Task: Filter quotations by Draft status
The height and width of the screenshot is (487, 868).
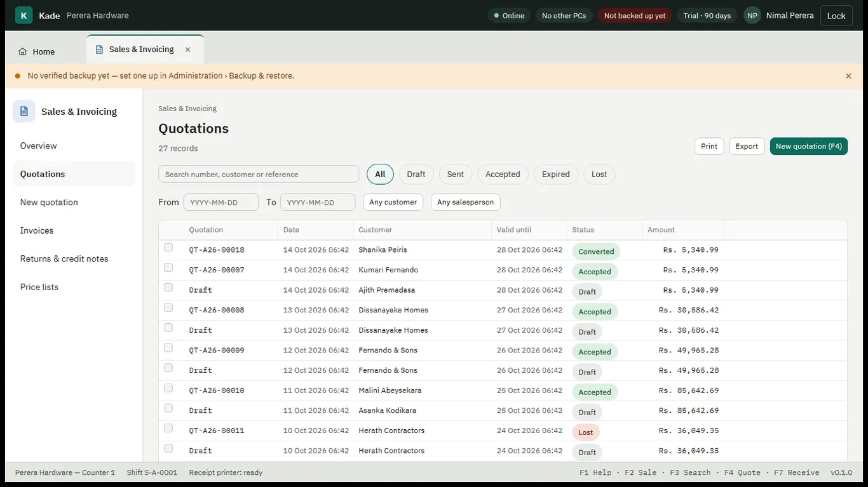Action: (x=416, y=175)
